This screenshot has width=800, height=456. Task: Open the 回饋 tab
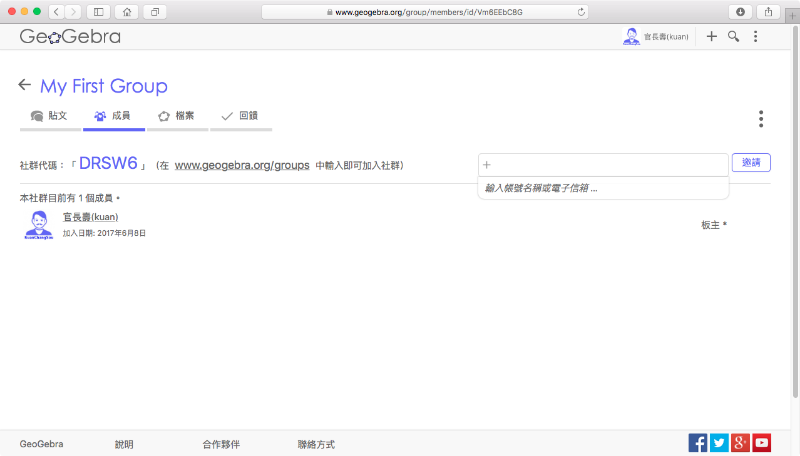pos(241,117)
